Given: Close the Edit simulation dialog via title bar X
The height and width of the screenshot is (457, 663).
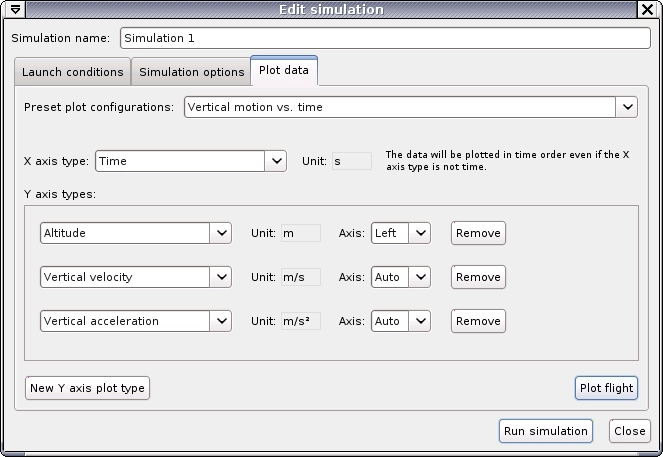Looking at the screenshot, I should (649, 9).
